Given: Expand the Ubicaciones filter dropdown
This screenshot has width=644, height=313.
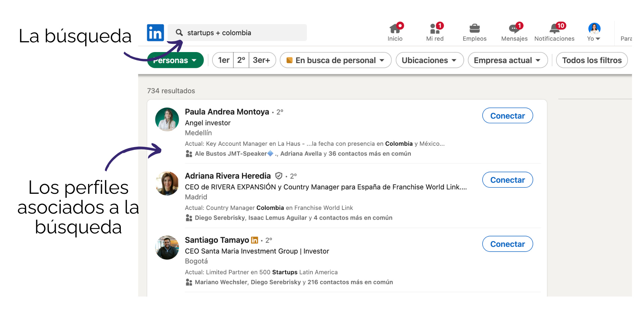Looking at the screenshot, I should (430, 60).
